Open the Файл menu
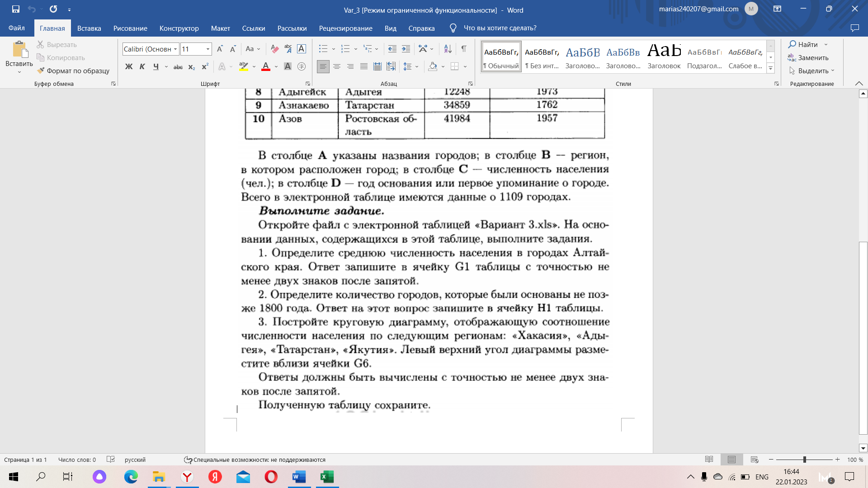 [x=17, y=28]
